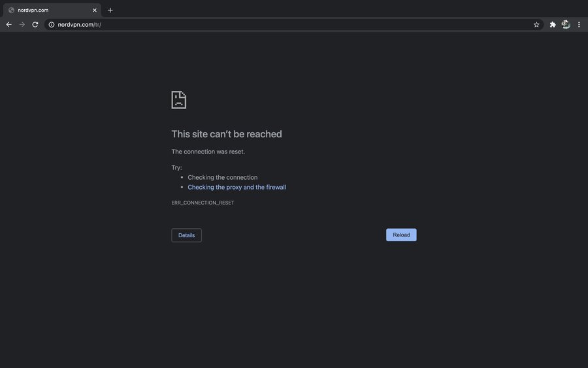Click the sad page error icon
The image size is (588, 368).
(179, 100)
